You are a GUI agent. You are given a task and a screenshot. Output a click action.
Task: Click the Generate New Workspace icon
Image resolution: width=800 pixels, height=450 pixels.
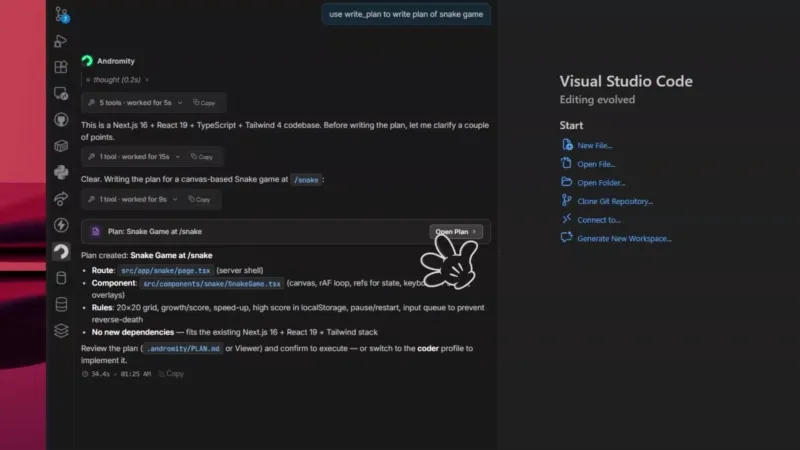(x=566, y=238)
